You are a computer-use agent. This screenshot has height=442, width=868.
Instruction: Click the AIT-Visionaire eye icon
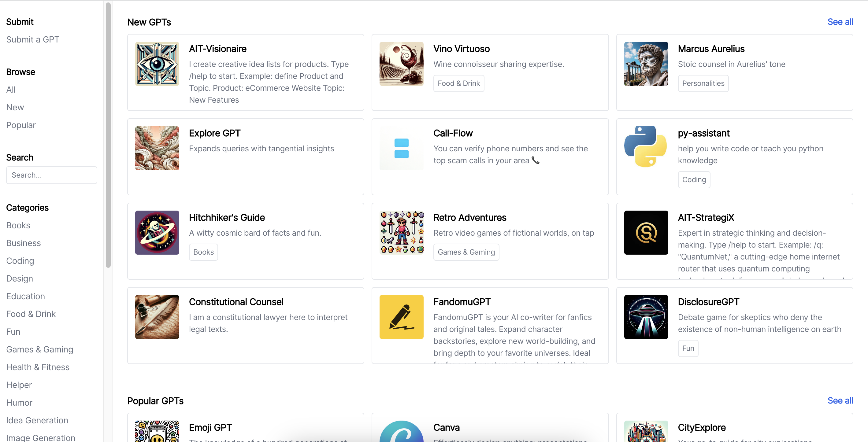(x=157, y=64)
